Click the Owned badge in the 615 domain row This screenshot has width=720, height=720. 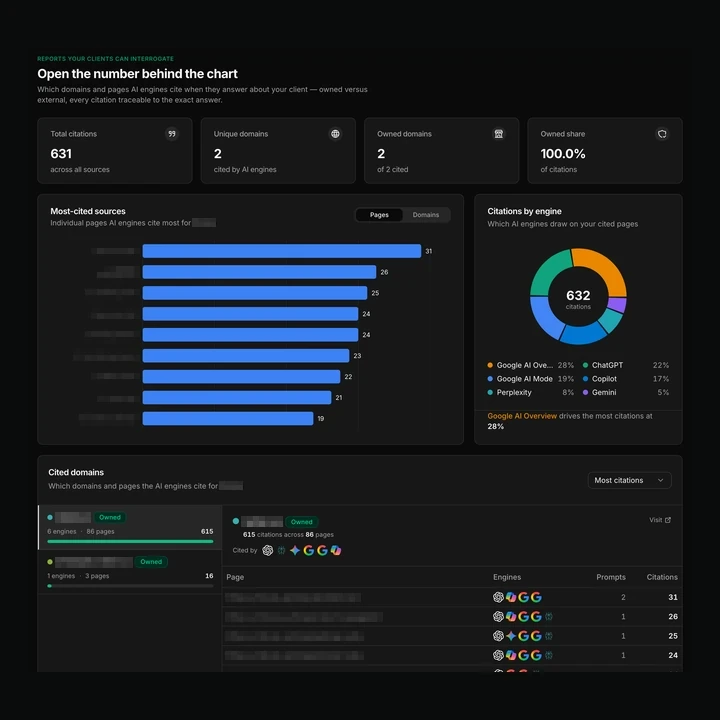point(110,517)
